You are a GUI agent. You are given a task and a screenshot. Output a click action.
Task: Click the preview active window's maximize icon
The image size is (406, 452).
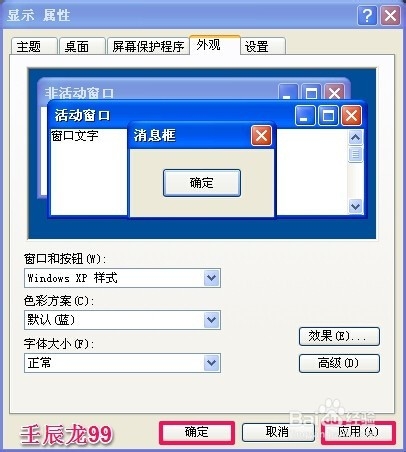(x=328, y=116)
